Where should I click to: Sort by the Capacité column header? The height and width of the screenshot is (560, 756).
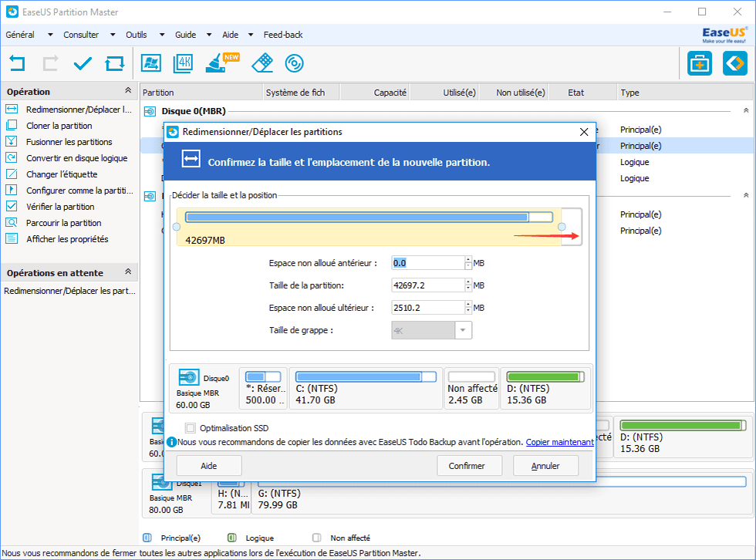tap(375, 93)
